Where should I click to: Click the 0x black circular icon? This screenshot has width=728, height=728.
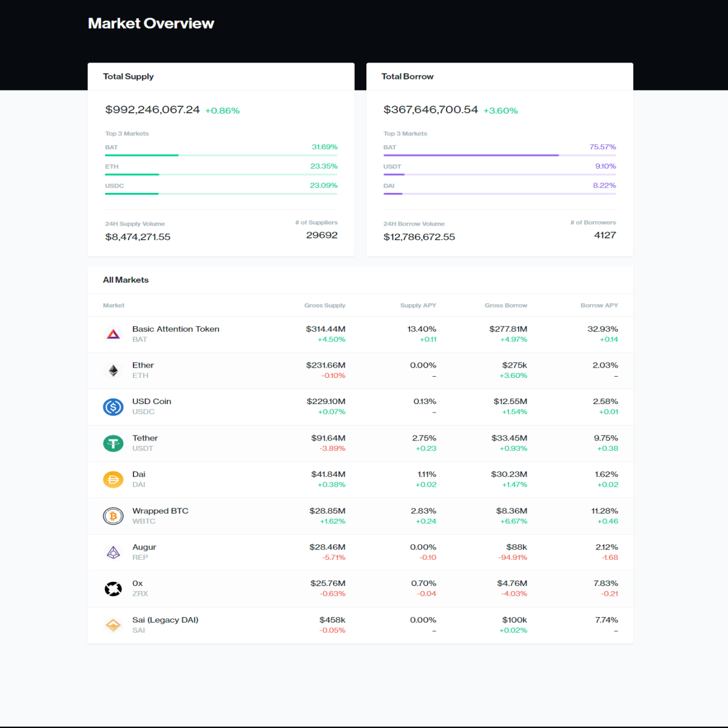click(113, 588)
